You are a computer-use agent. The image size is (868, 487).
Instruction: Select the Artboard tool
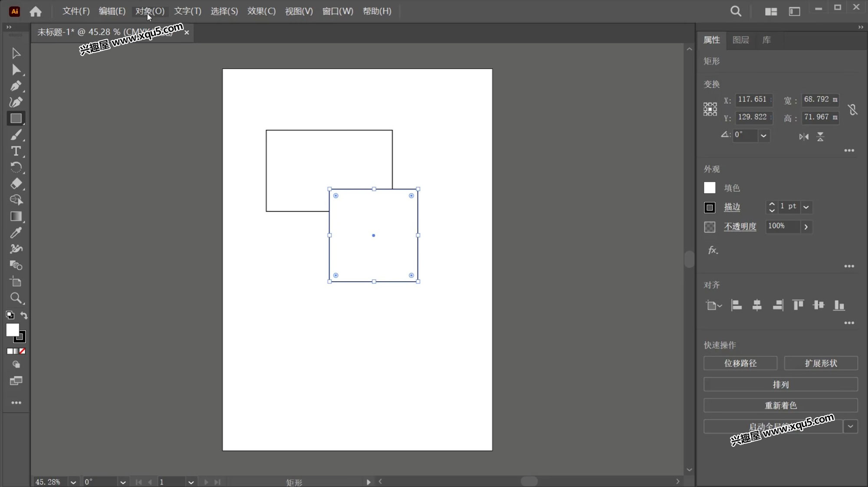(x=16, y=282)
